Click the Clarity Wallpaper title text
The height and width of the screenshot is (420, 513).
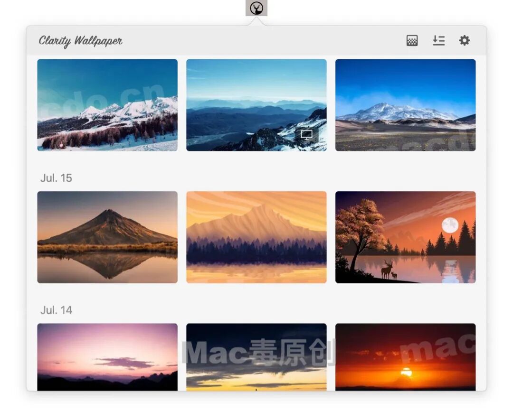click(x=80, y=41)
